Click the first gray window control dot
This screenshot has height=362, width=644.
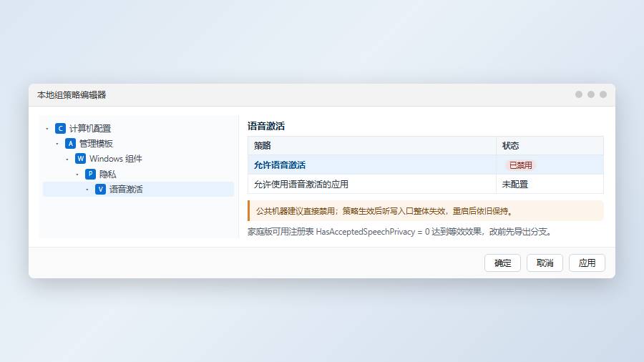pyautogui.click(x=579, y=94)
